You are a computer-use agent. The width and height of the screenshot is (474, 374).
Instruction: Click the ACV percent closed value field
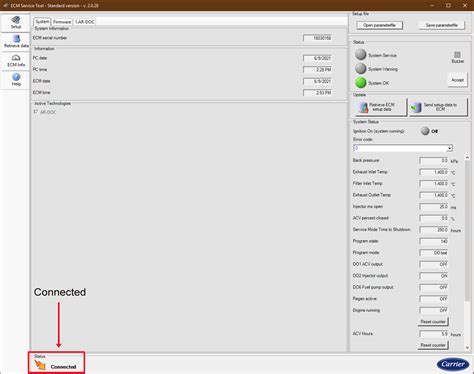tap(434, 218)
